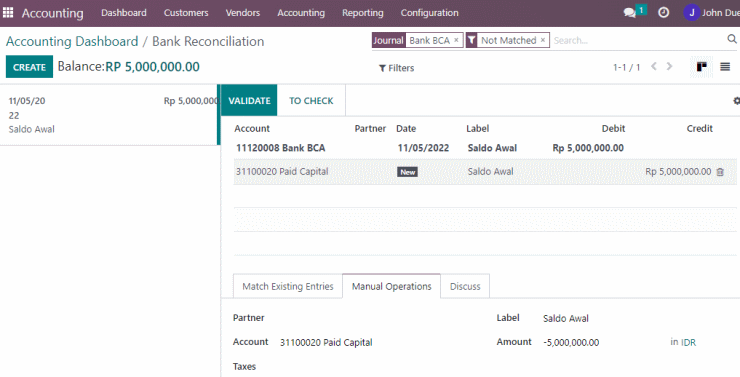This screenshot has width=740, height=377.
Task: Go to previous page arrow
Action: (x=654, y=67)
